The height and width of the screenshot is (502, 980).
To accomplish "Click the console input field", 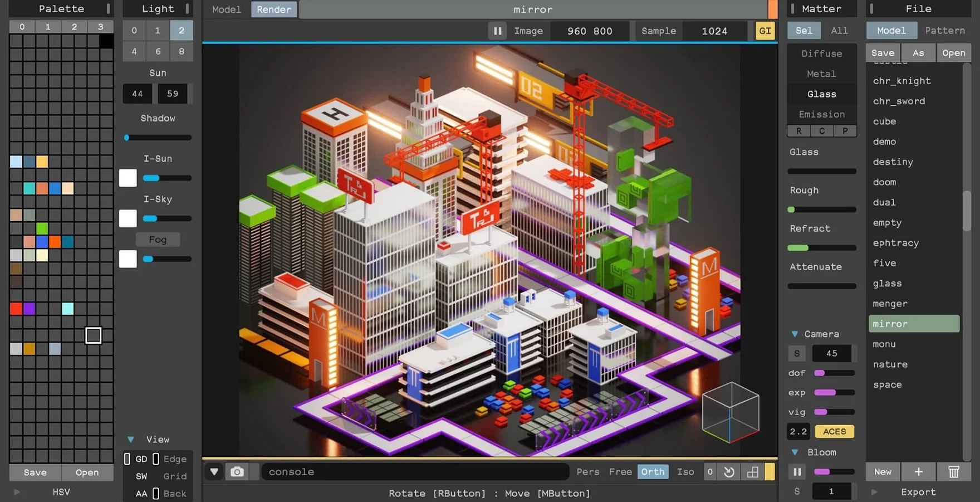I will [415, 472].
